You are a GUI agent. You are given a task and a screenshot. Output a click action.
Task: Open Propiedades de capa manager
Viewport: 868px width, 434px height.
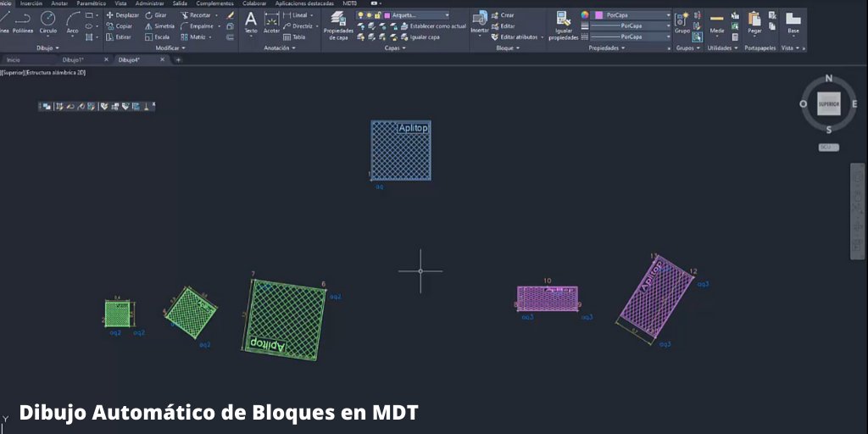338,25
